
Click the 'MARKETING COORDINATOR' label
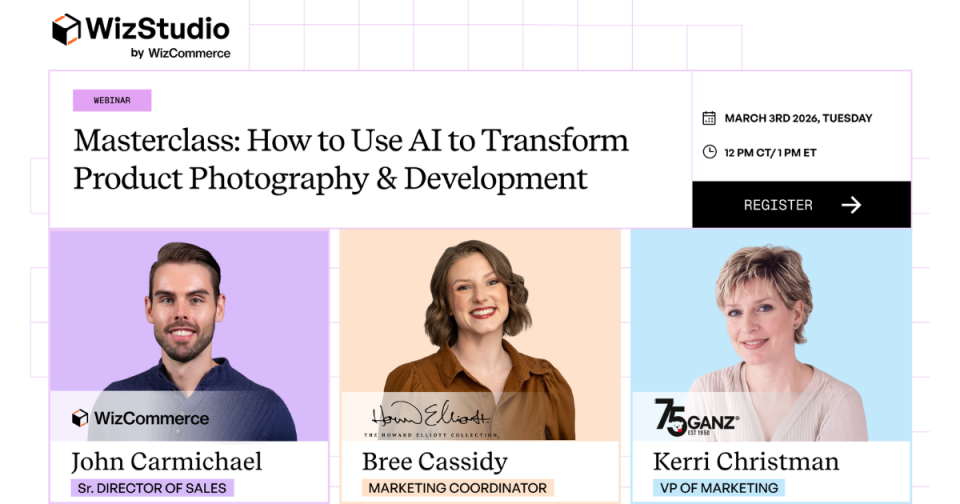(457, 488)
